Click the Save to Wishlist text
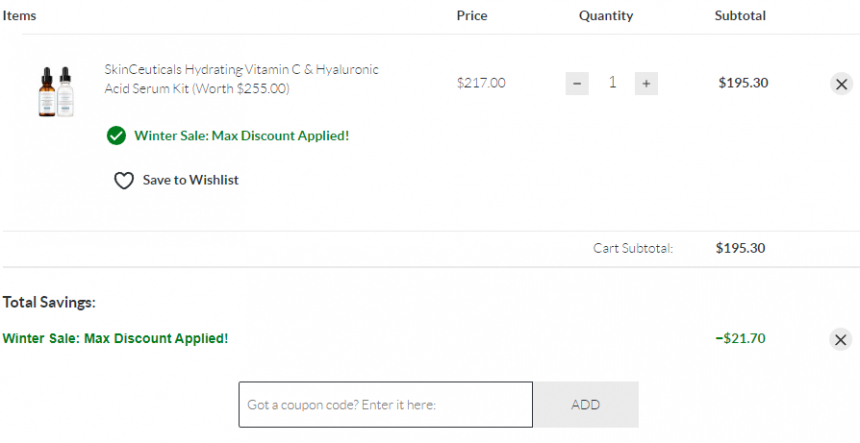This screenshot has height=443, width=860. tap(190, 180)
